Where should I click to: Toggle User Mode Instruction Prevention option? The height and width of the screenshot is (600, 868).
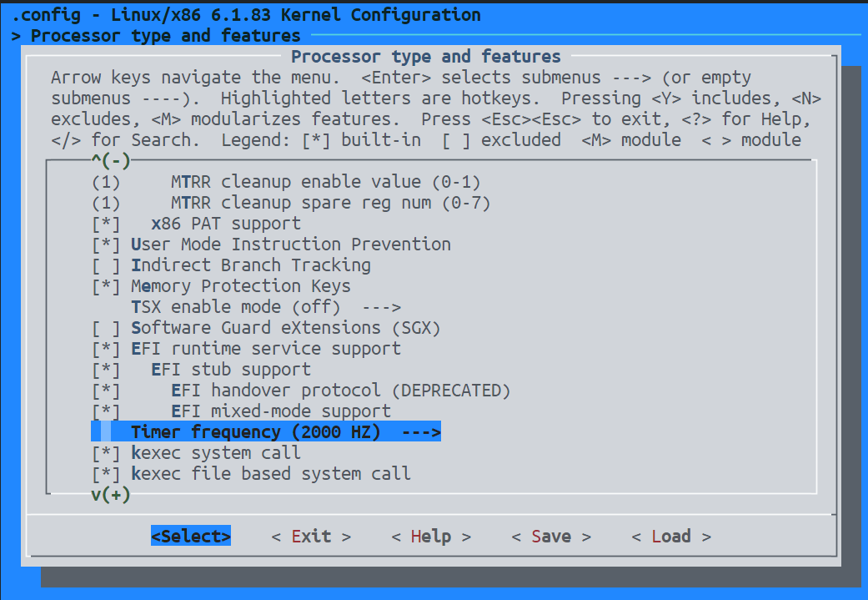[x=106, y=245]
